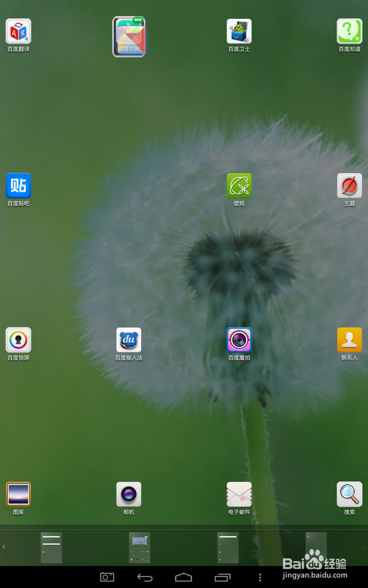This screenshot has height=588, width=368.
Task: Open the 联系人 contacts app
Action: tap(350, 340)
